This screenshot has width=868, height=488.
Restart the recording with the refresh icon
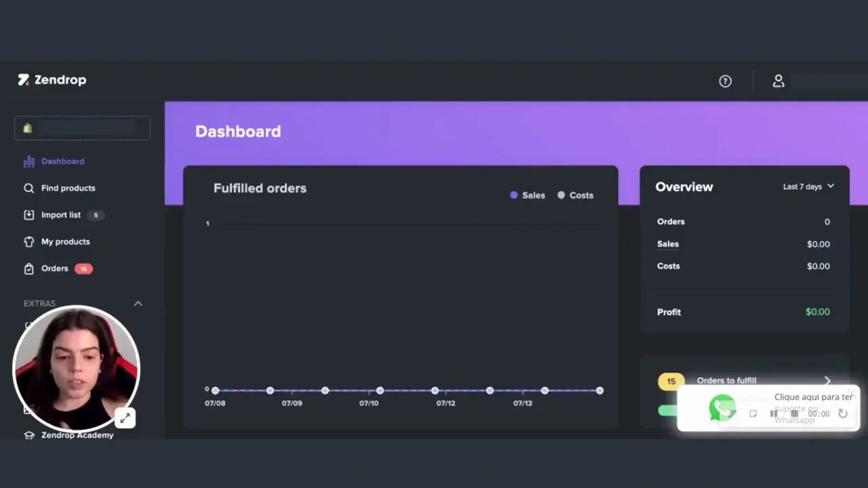843,413
